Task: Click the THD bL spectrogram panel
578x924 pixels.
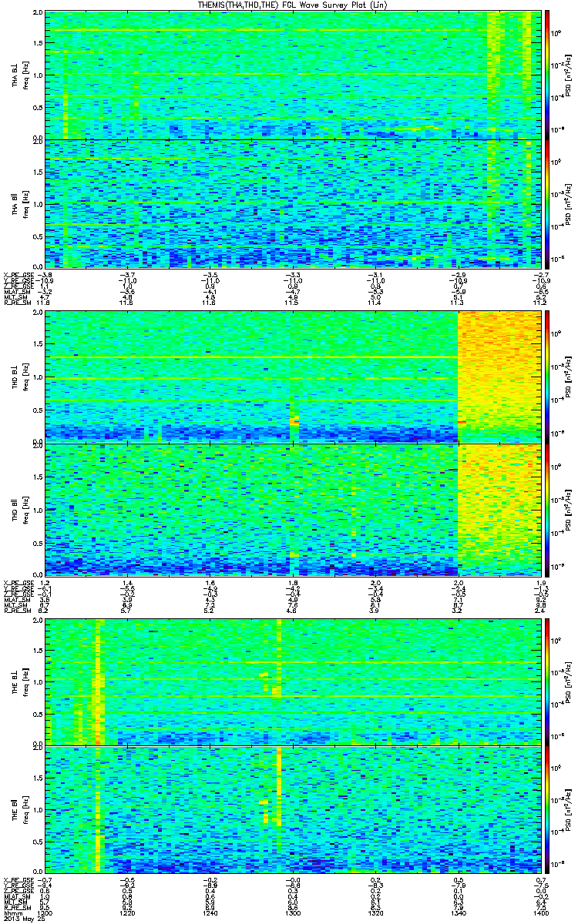Action: (292, 377)
